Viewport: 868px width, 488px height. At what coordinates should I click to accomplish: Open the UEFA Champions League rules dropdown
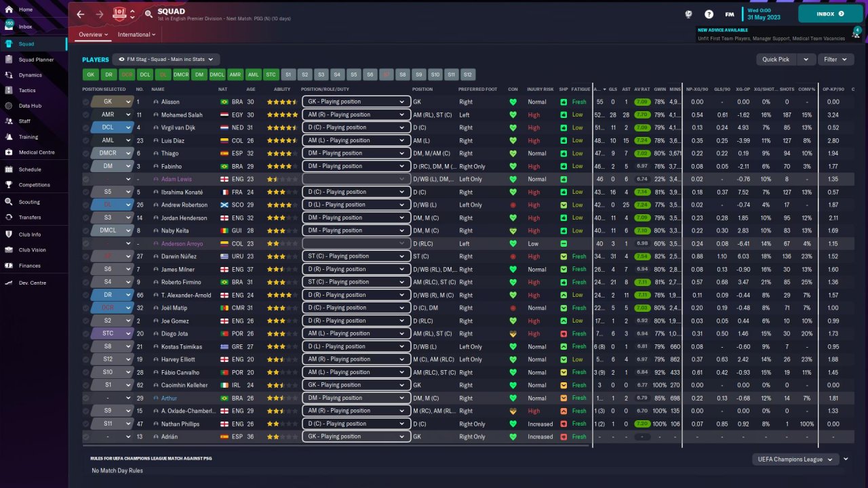[795, 460]
